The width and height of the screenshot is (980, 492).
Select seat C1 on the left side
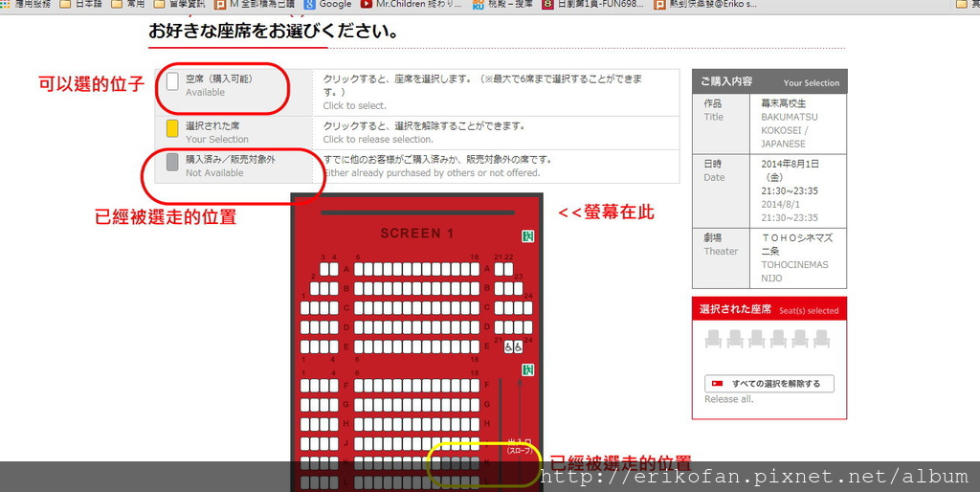tap(305, 307)
